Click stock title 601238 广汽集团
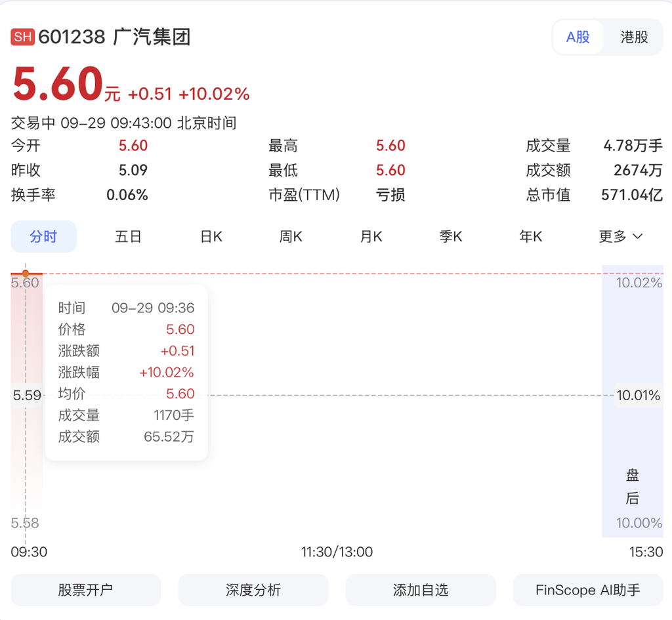Screen dimensions: 672x620 pos(114,37)
